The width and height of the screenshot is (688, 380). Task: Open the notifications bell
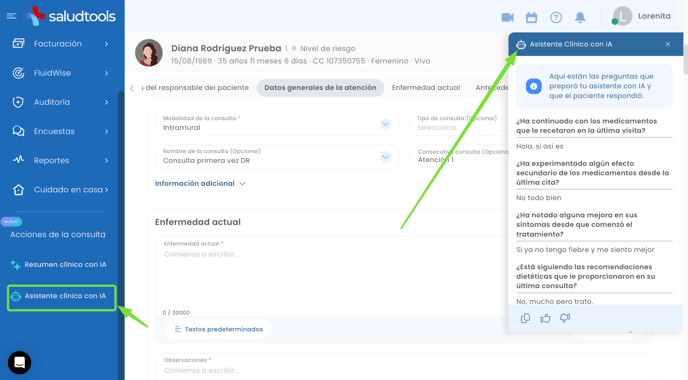[580, 17]
